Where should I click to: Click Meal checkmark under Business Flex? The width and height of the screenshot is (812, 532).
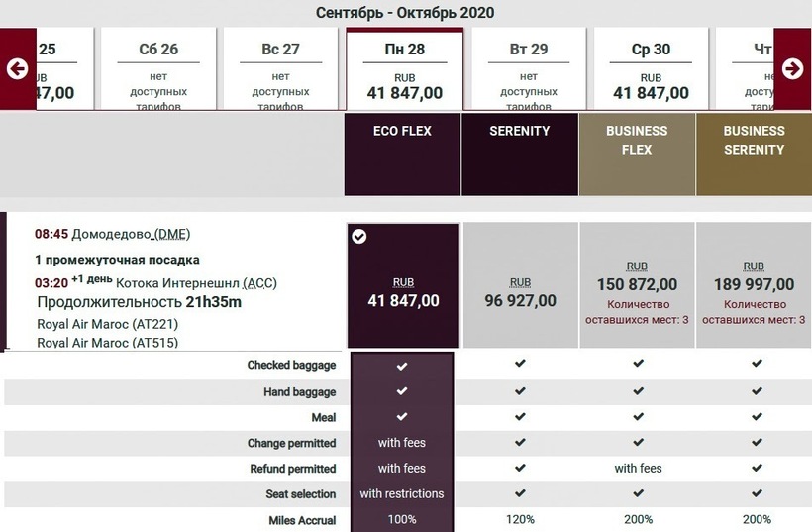click(x=638, y=416)
